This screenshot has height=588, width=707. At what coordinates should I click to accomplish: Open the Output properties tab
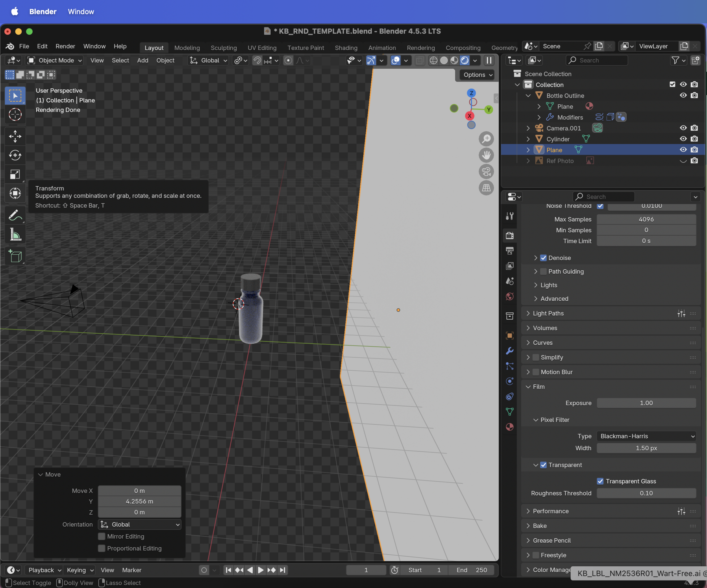[x=510, y=251]
